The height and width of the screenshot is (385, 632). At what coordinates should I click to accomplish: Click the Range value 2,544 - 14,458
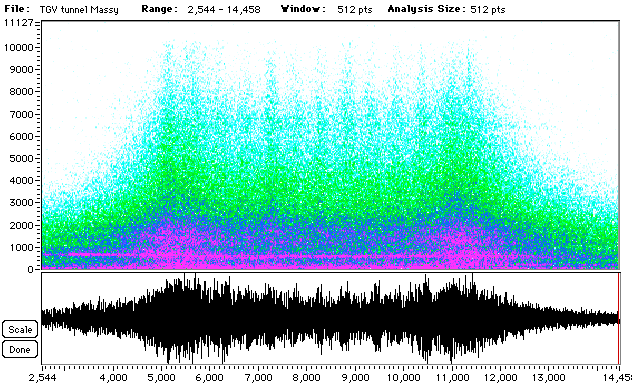(224, 10)
